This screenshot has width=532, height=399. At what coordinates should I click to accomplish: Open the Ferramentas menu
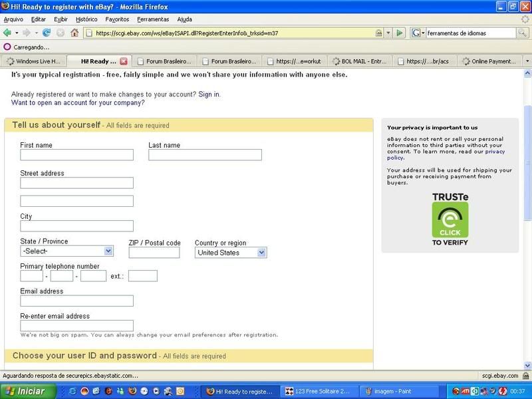153,19
